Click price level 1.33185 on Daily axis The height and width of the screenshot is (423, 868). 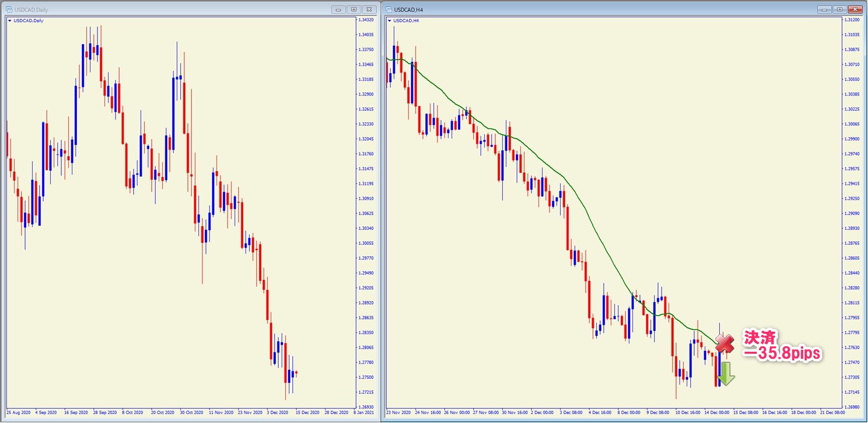pos(366,79)
